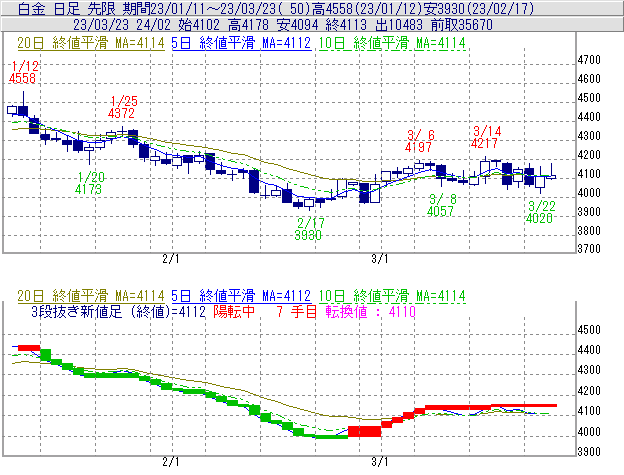Select the 5日 終値平滑 MA=4112 legend in the upper chart
624x475 pixels.
pyautogui.click(x=241, y=43)
